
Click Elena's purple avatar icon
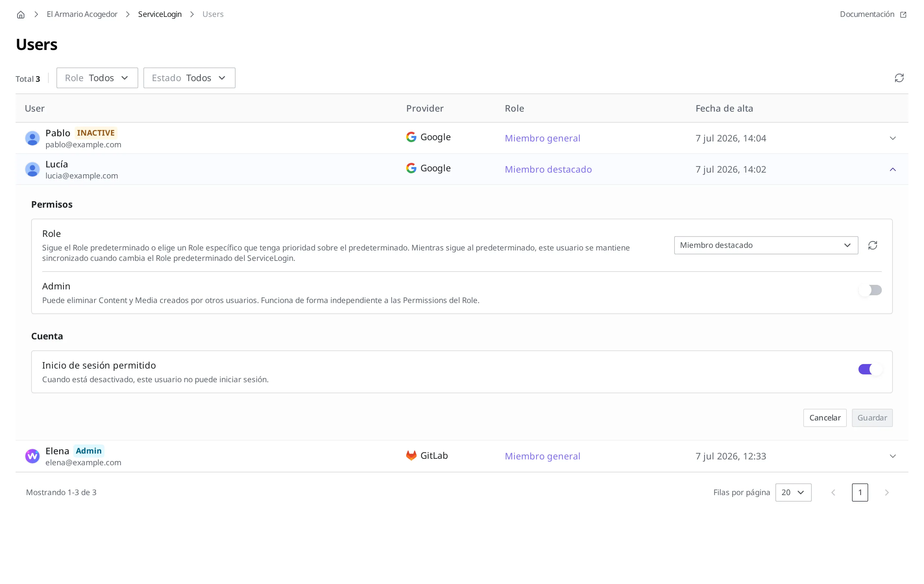click(33, 456)
